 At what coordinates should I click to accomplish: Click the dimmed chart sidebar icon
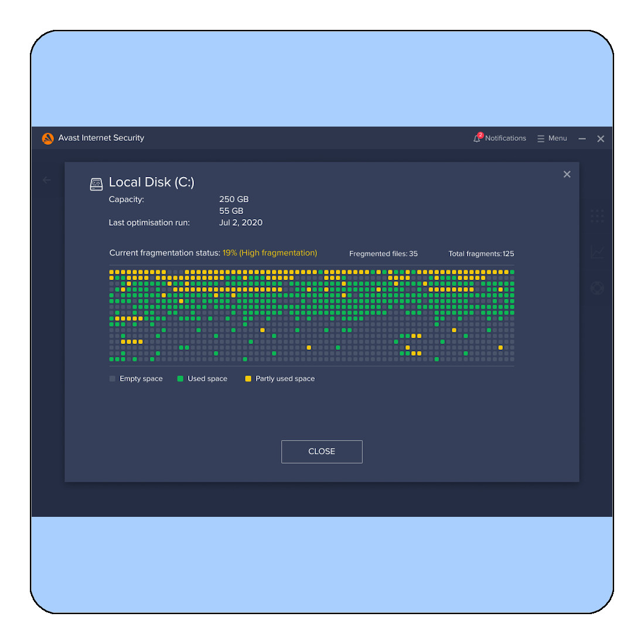point(597,252)
